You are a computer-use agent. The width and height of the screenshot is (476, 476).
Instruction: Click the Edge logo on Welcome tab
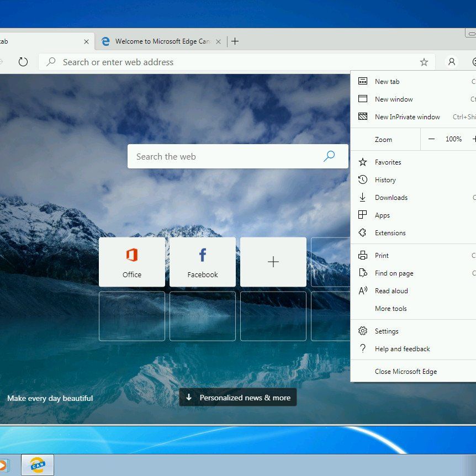pyautogui.click(x=105, y=41)
